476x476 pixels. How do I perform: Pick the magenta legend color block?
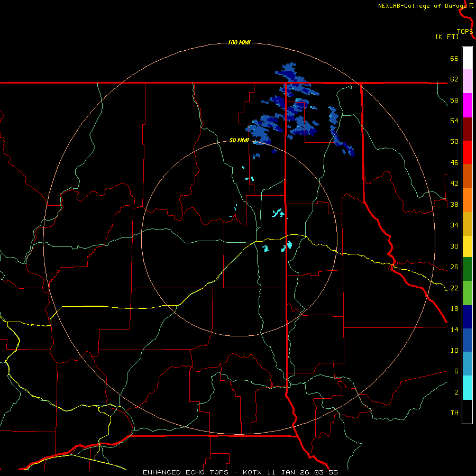(467, 105)
